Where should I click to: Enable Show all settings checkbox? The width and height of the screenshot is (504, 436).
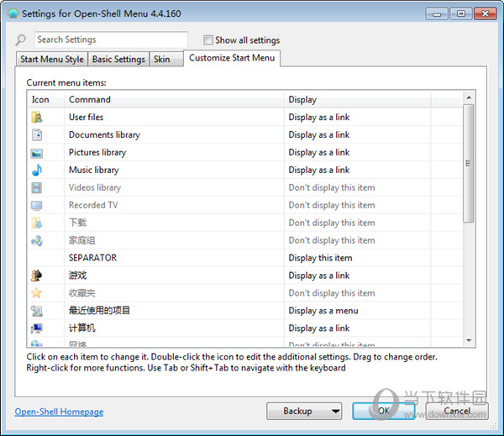coord(208,39)
